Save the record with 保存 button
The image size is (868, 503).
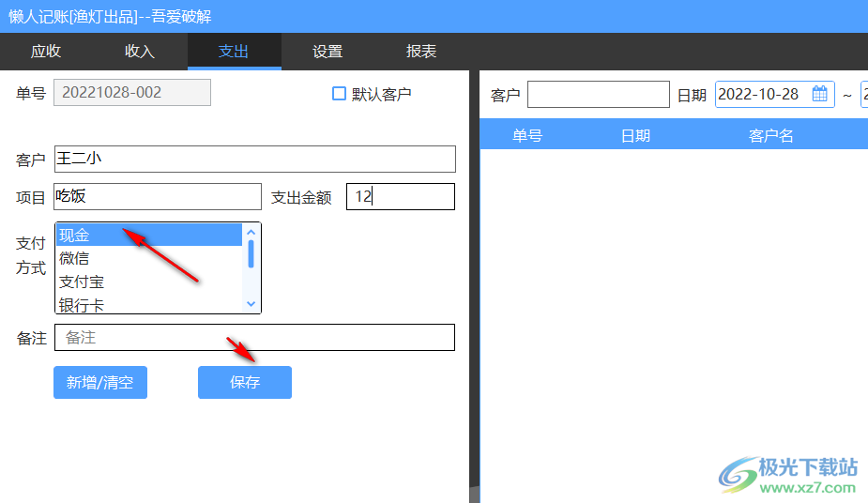[245, 382]
